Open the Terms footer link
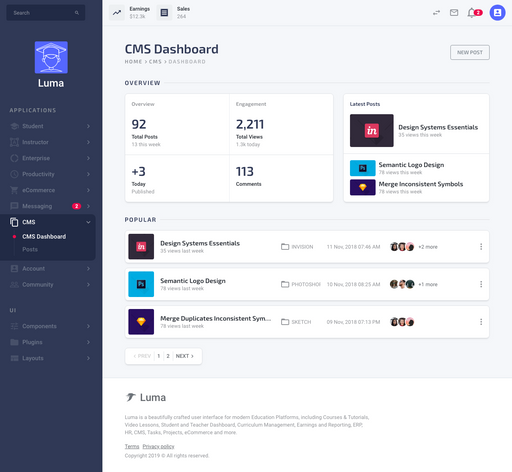Image resolution: width=512 pixels, height=472 pixels. pyautogui.click(x=132, y=446)
